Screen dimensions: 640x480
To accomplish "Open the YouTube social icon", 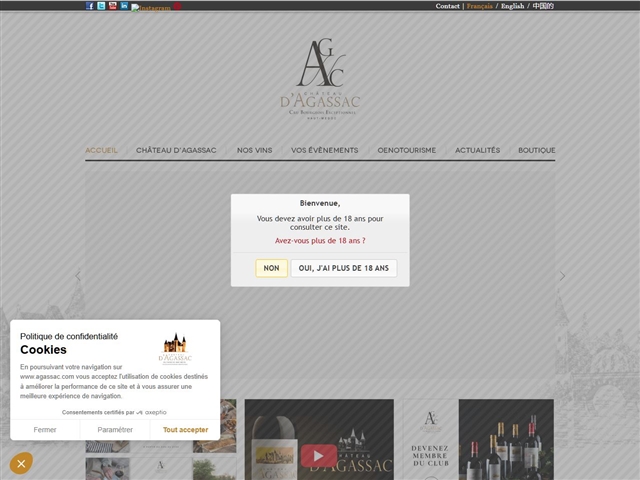I will (x=113, y=6).
